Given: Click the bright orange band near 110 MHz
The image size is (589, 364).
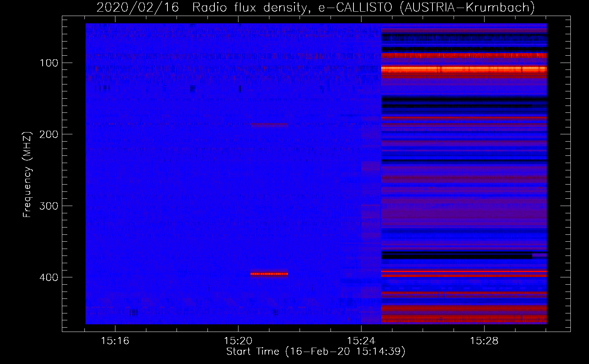Looking at the screenshot, I should click(464, 69).
